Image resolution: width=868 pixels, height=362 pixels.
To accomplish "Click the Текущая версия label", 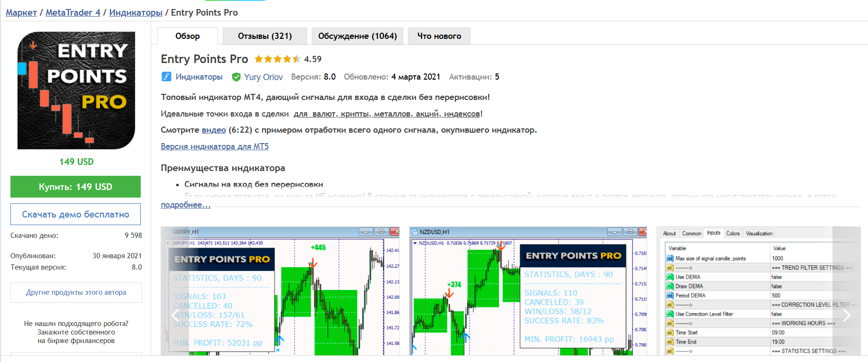I will [38, 267].
